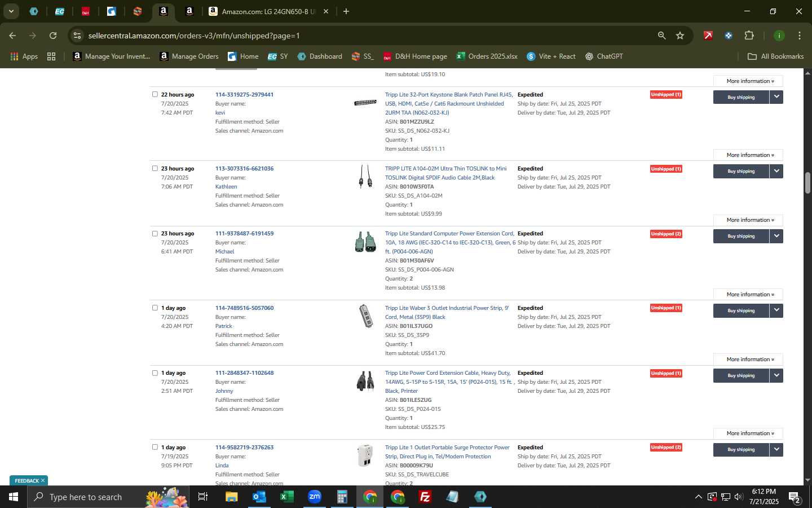Screen dimensions: 812x508
Task: Click the page vertical scrollbar thumb
Action: pos(807,183)
